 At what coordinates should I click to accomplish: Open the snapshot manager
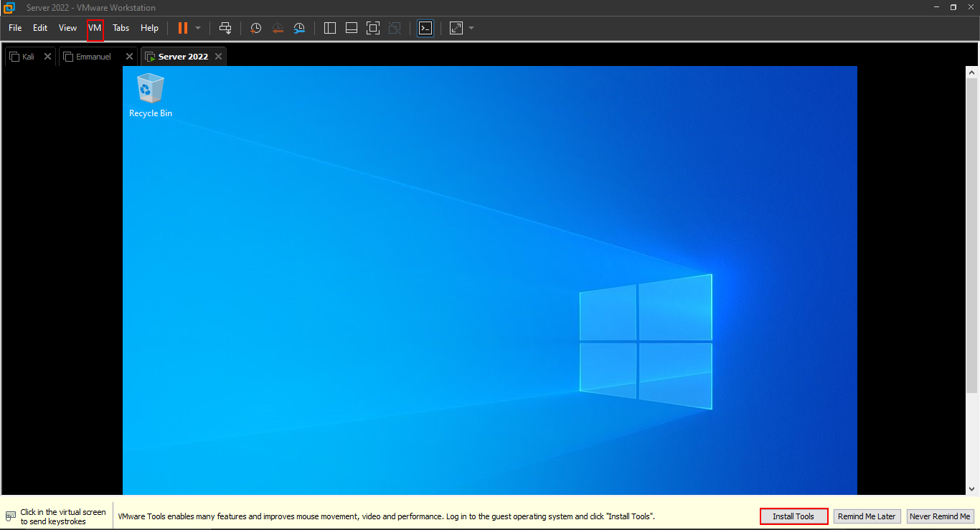click(x=300, y=28)
